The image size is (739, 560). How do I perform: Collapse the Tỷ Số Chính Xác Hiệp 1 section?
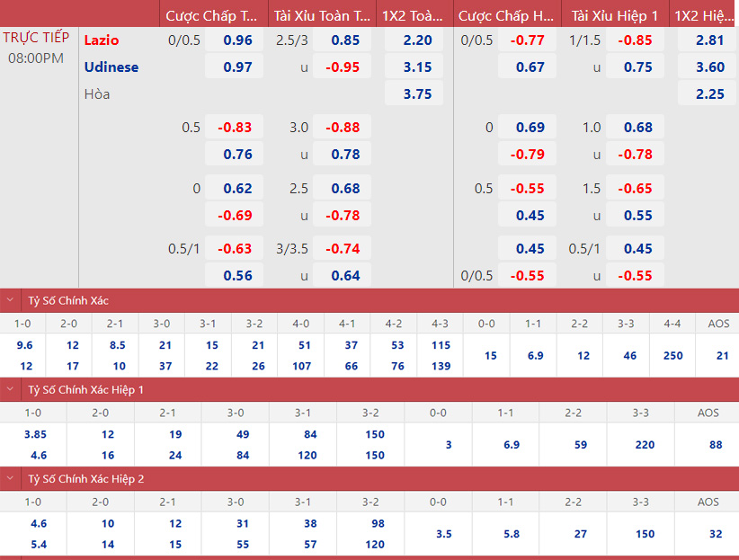coord(11,389)
